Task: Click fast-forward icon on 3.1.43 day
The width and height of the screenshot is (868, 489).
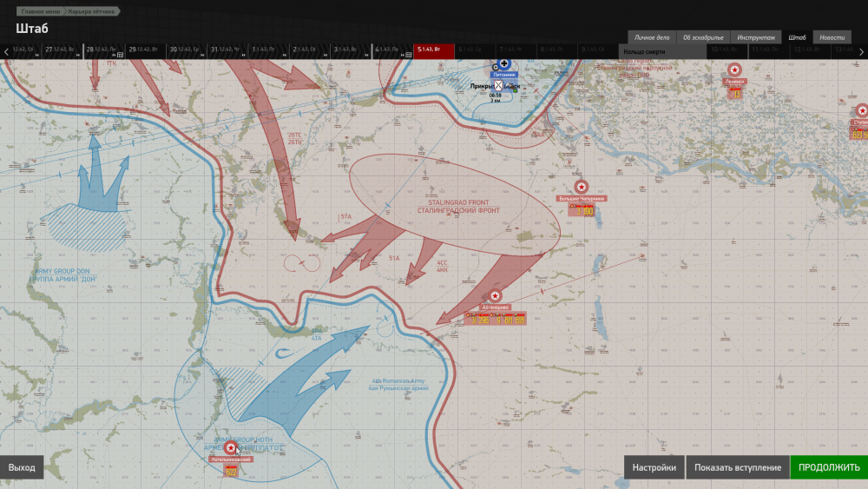Action: tap(366, 55)
